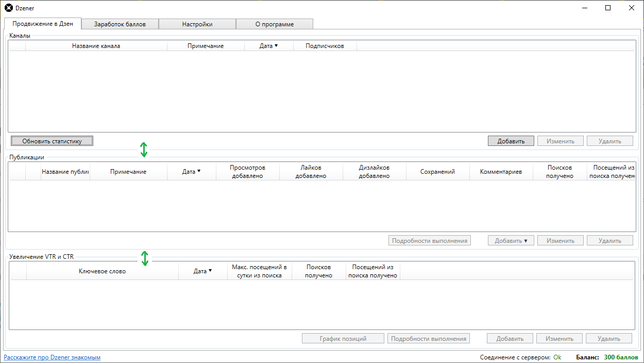Viewport: 644px width, 363px height.
Task: Open the Расскажите про Dzener знакомым link
Action: pos(52,357)
